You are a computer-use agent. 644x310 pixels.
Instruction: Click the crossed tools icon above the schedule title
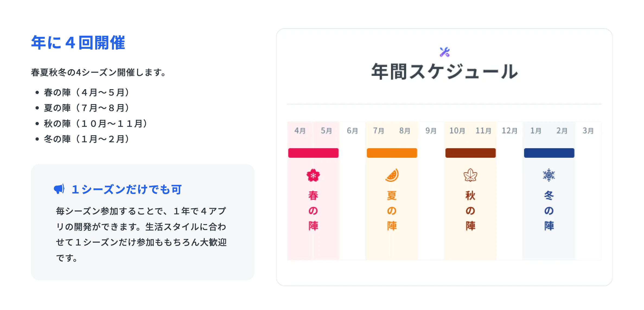(x=444, y=52)
